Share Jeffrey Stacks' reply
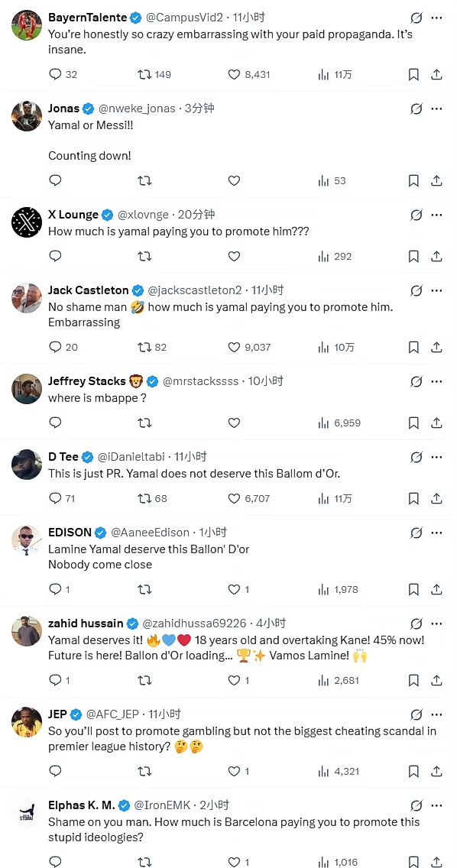The height and width of the screenshot is (868, 457). 436,423
